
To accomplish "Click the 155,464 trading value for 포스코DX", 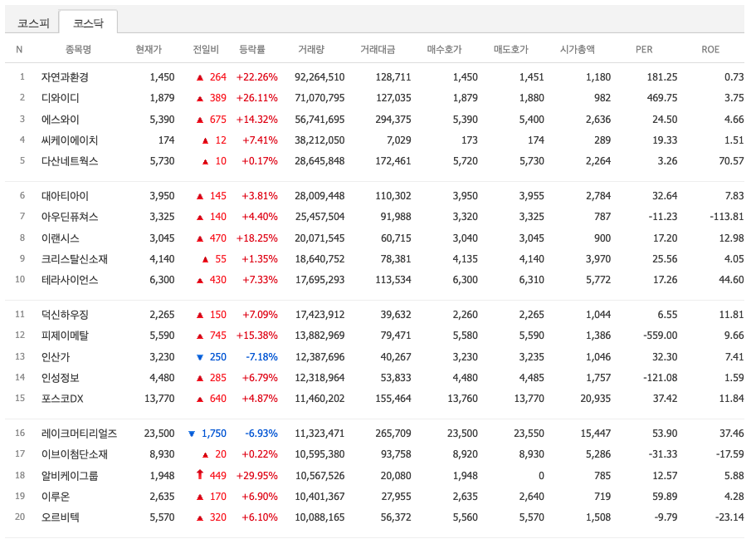I will click(x=393, y=398).
